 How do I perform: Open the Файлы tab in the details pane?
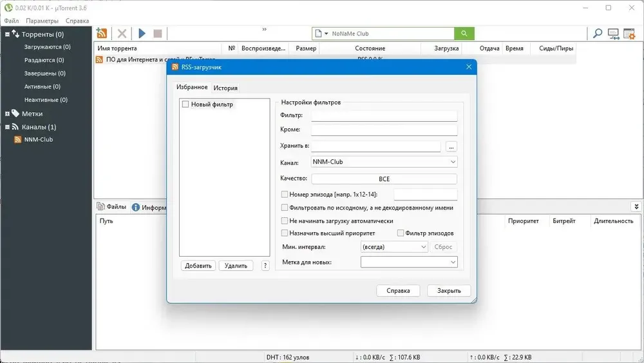point(111,207)
